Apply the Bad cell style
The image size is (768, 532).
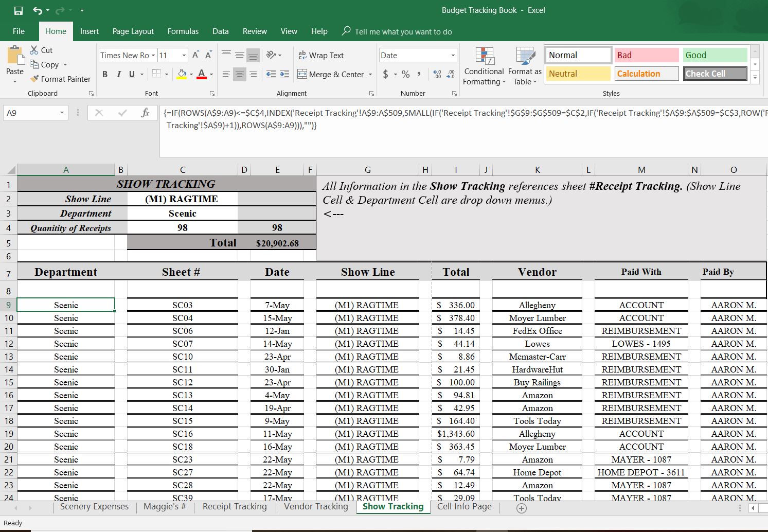646,55
